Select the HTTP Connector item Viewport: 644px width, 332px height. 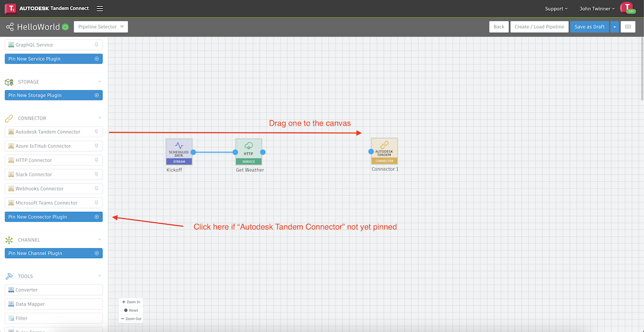point(54,160)
